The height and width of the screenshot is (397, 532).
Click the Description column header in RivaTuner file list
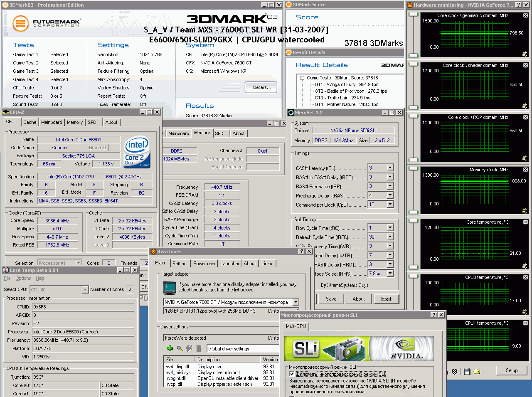click(x=227, y=359)
